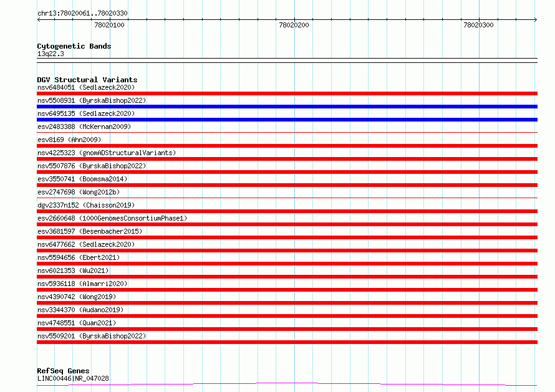This screenshot has width=555, height=392.
Task: Click esv2660648 (1000GenomesConsortiumPhase1) label
Action: [x=112, y=218]
